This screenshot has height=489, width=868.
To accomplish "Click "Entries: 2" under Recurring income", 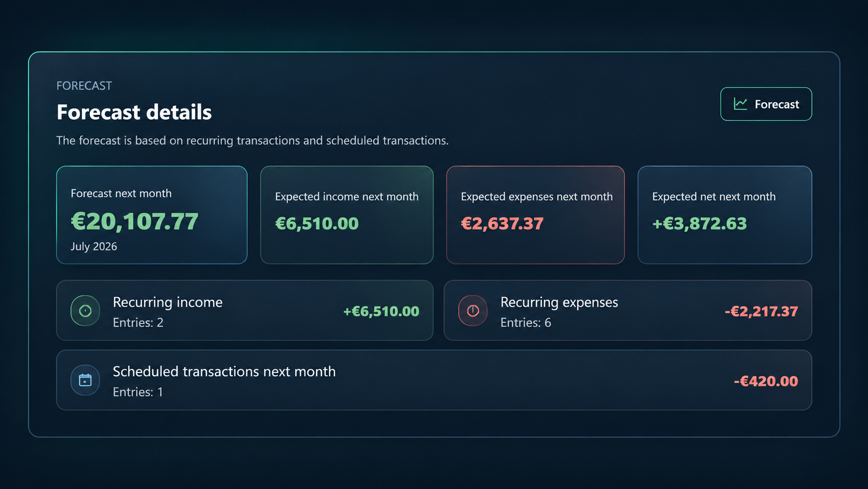I will click(138, 323).
